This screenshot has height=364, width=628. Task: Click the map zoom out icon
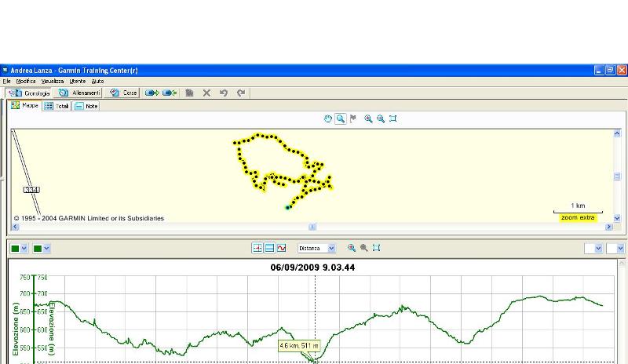coord(381,119)
